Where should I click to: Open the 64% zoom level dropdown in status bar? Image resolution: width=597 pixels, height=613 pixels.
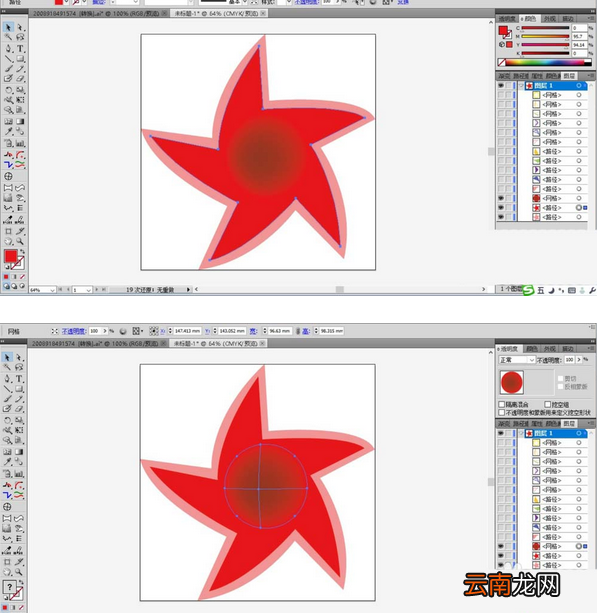tap(43, 290)
